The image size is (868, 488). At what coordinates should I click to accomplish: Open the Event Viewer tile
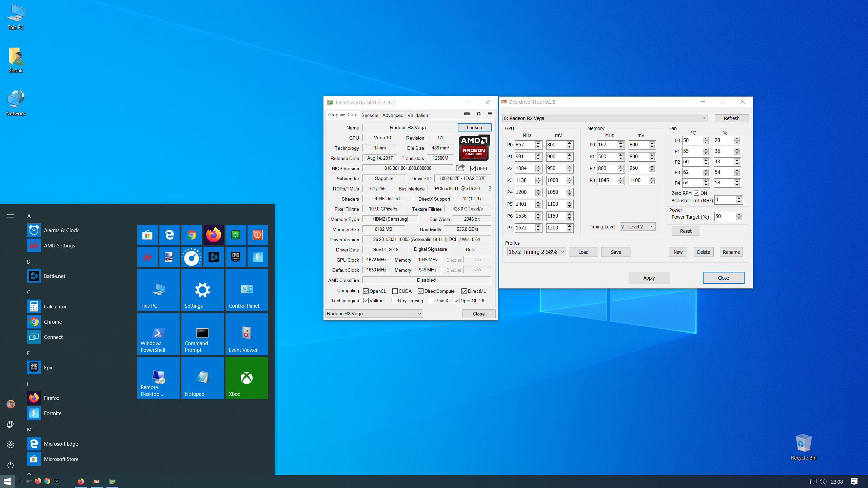246,334
